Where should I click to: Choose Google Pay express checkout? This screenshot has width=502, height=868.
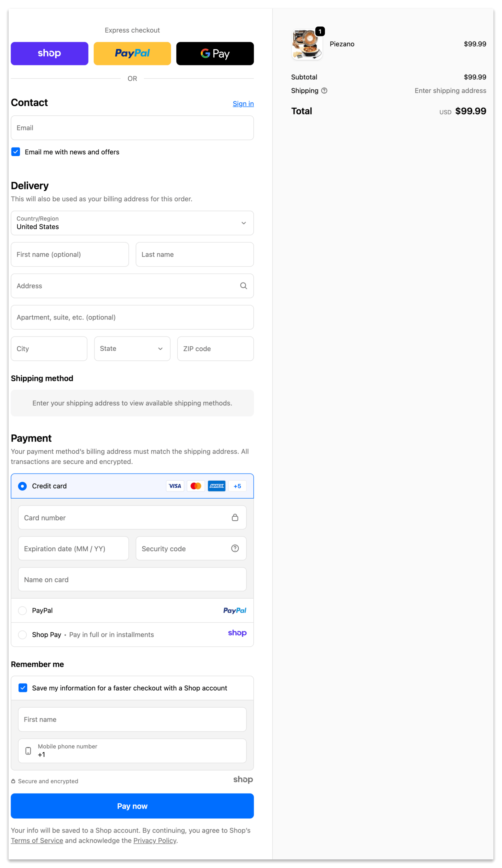(215, 54)
